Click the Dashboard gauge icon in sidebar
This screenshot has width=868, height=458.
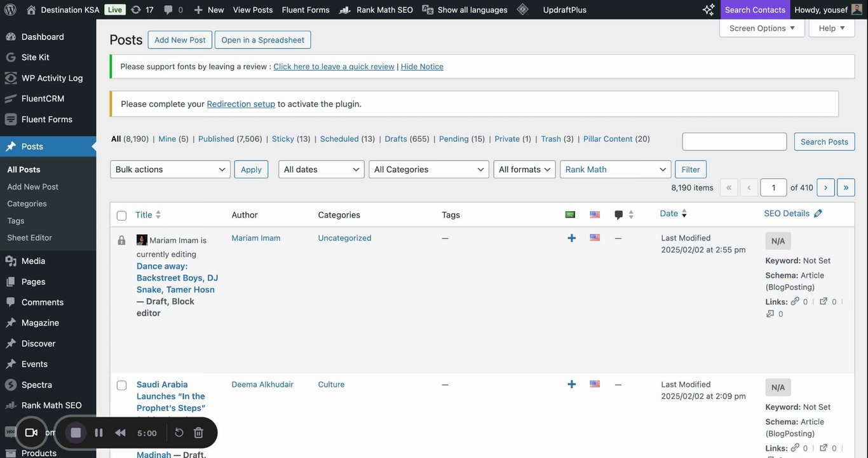click(11, 37)
